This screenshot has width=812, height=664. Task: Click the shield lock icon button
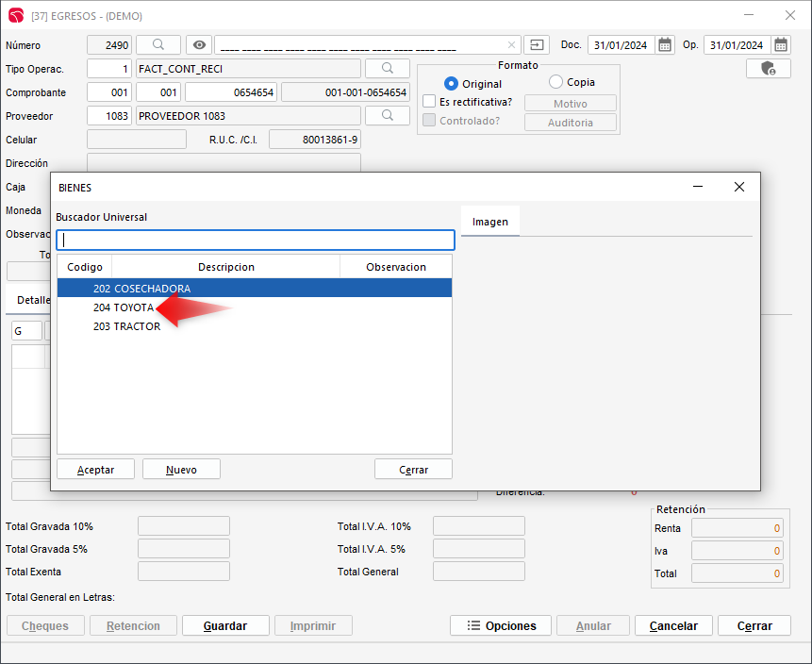click(x=768, y=69)
